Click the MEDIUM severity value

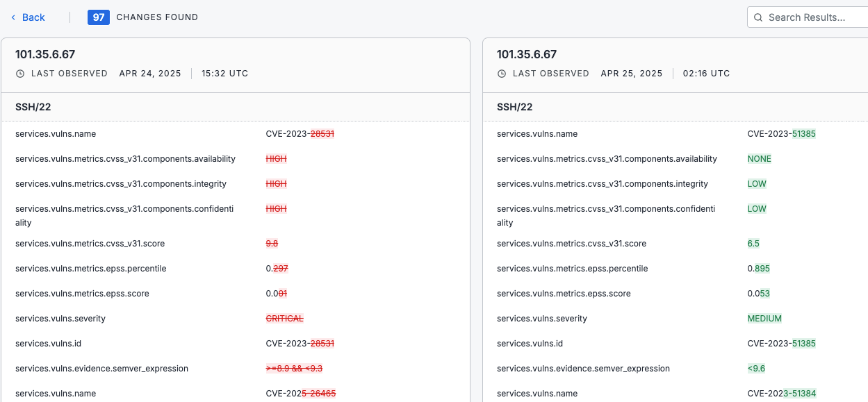[764, 319]
